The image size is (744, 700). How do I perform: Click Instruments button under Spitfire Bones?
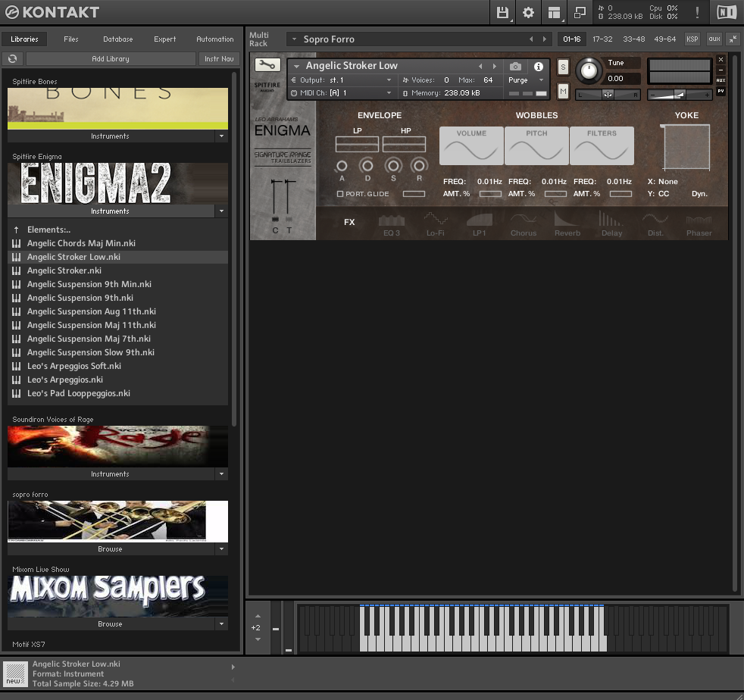tap(111, 136)
